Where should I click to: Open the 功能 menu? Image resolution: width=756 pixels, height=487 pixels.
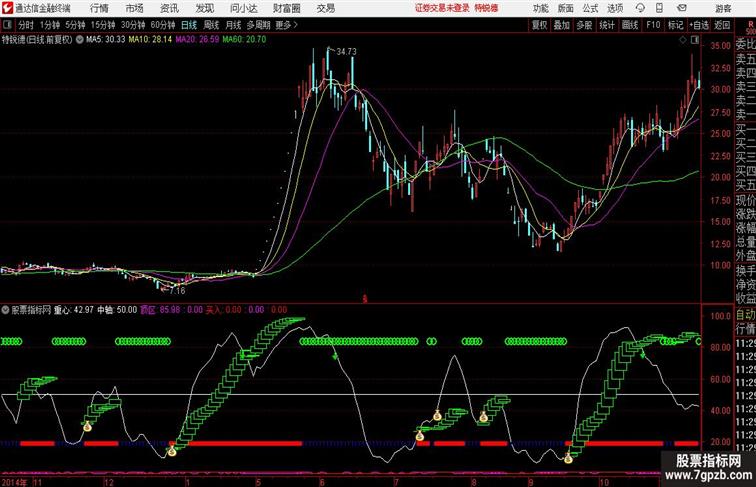pyautogui.click(x=540, y=8)
